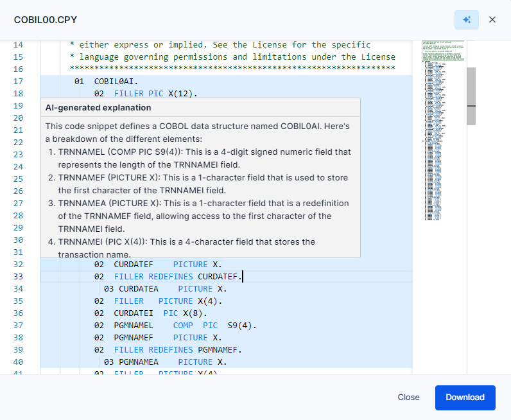
Task: Click the AI sparkle explain icon
Action: tap(466, 20)
